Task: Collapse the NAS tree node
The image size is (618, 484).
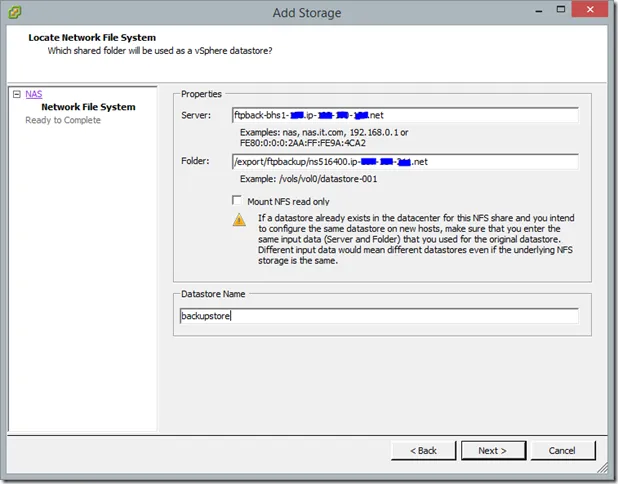Action: click(x=17, y=94)
